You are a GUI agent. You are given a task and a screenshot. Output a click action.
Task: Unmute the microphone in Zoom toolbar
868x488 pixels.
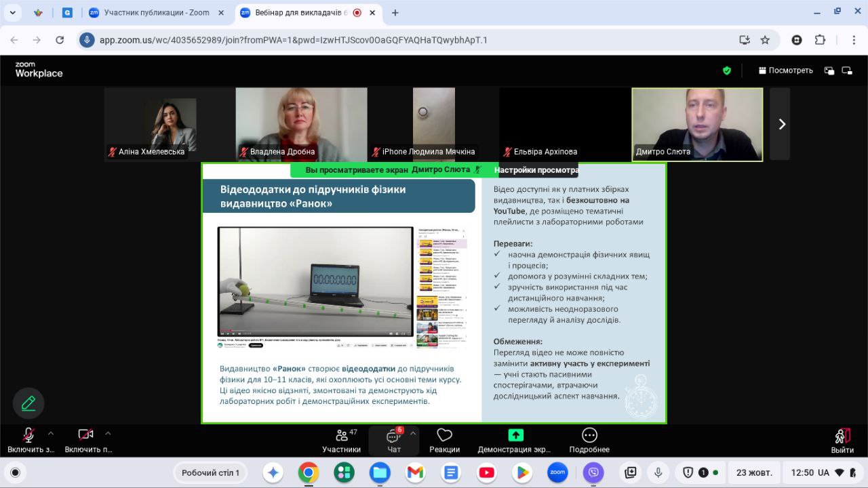tap(28, 435)
